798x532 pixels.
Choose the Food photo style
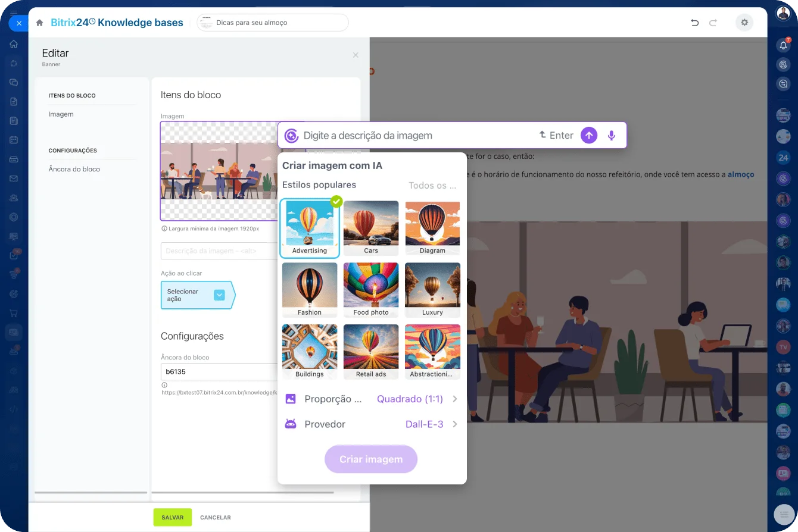pos(371,290)
